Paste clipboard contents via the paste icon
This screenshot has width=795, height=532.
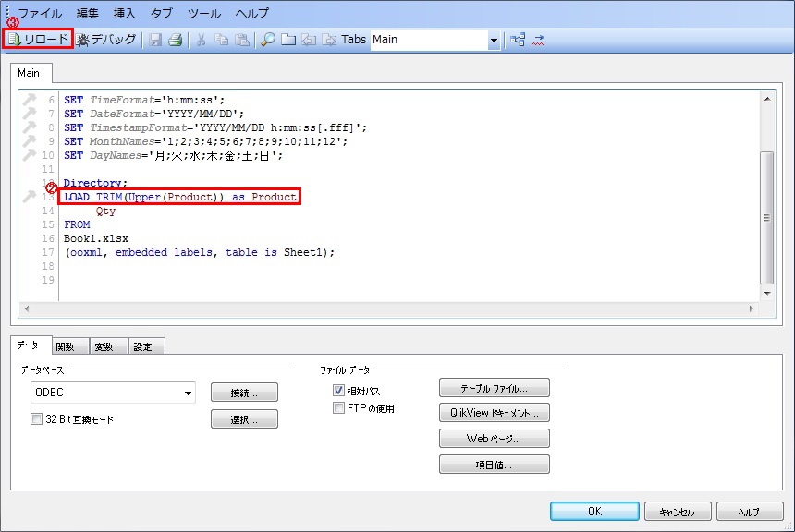pos(244,40)
